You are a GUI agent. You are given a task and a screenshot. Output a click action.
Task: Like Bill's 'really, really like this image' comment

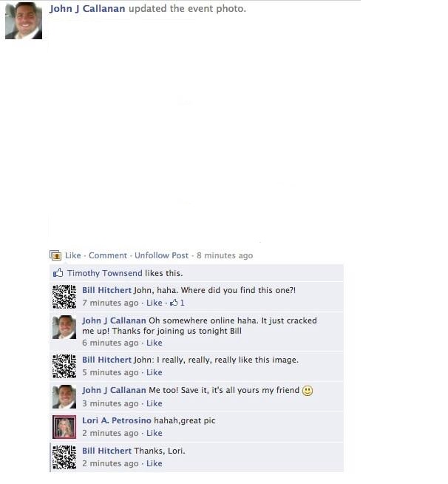155,372
